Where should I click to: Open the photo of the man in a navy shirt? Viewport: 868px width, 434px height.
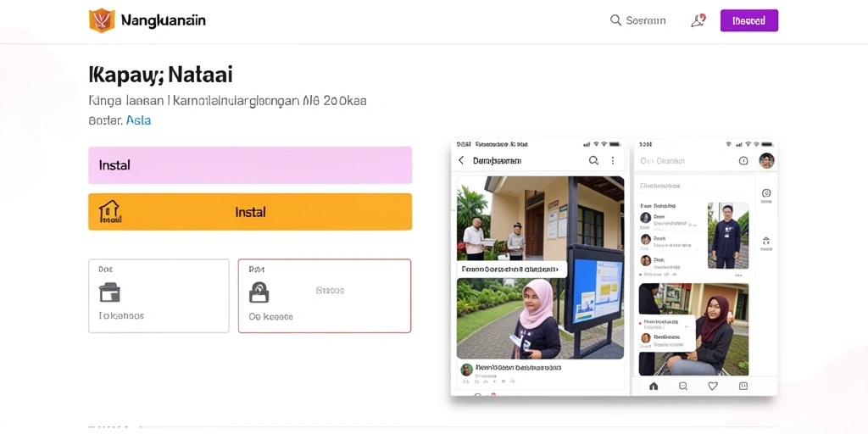[728, 236]
